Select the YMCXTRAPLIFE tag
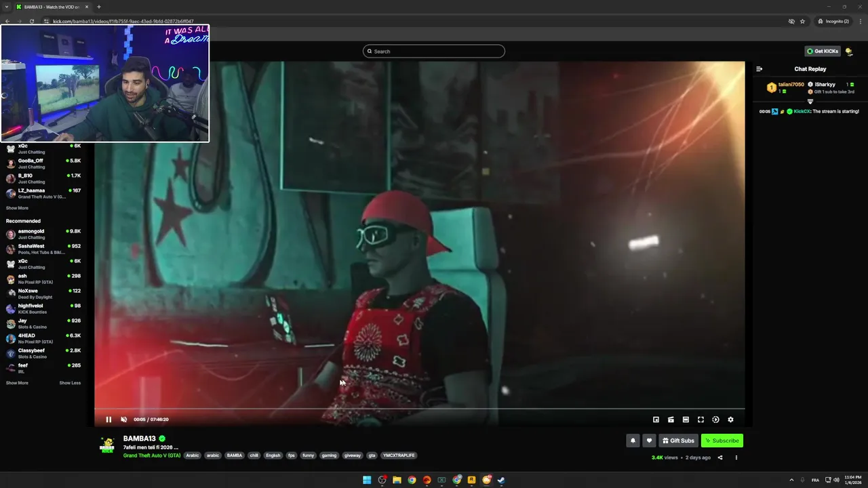The height and width of the screenshot is (488, 868). (x=399, y=455)
